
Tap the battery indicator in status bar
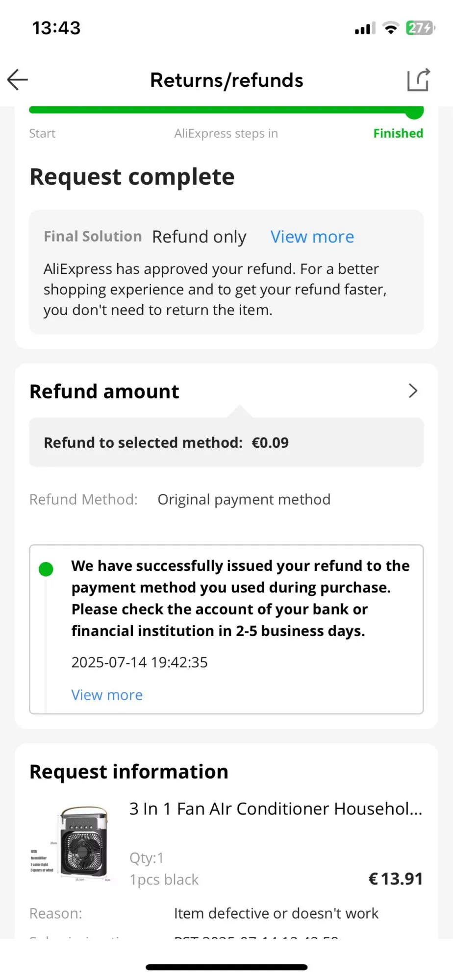(420, 28)
